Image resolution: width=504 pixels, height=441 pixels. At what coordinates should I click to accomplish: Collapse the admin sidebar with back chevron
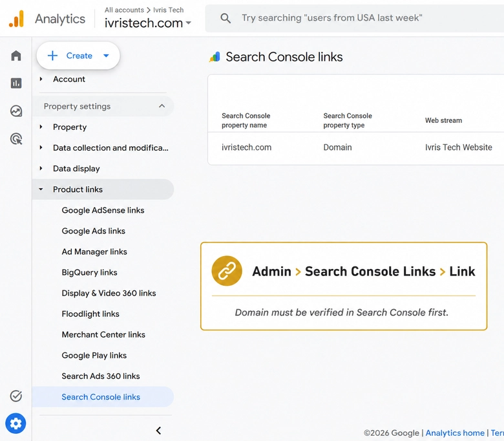click(158, 431)
